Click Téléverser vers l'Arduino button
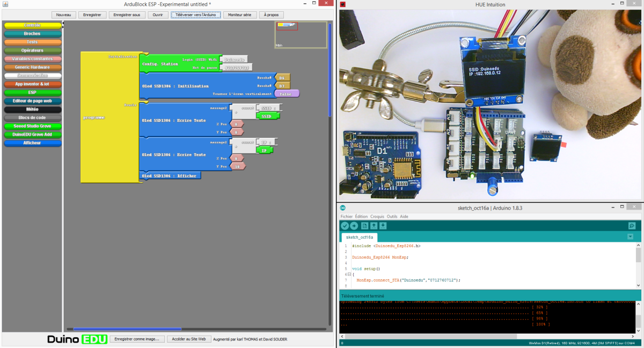The width and height of the screenshot is (644, 348). 195,15
